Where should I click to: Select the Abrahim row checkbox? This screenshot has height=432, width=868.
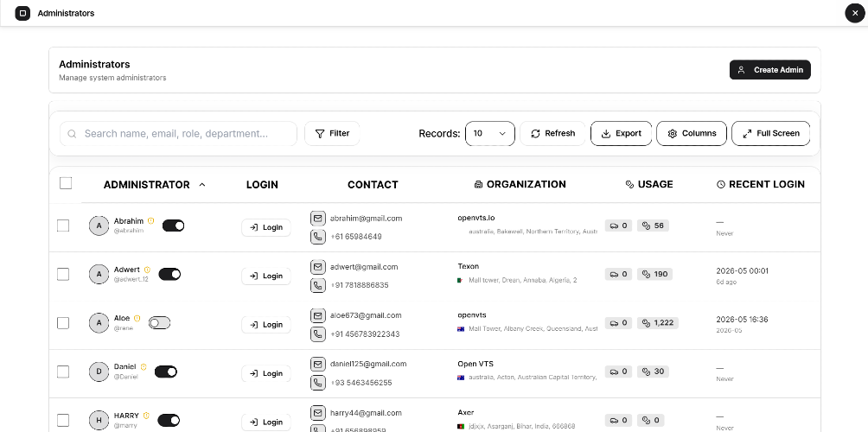(x=63, y=226)
